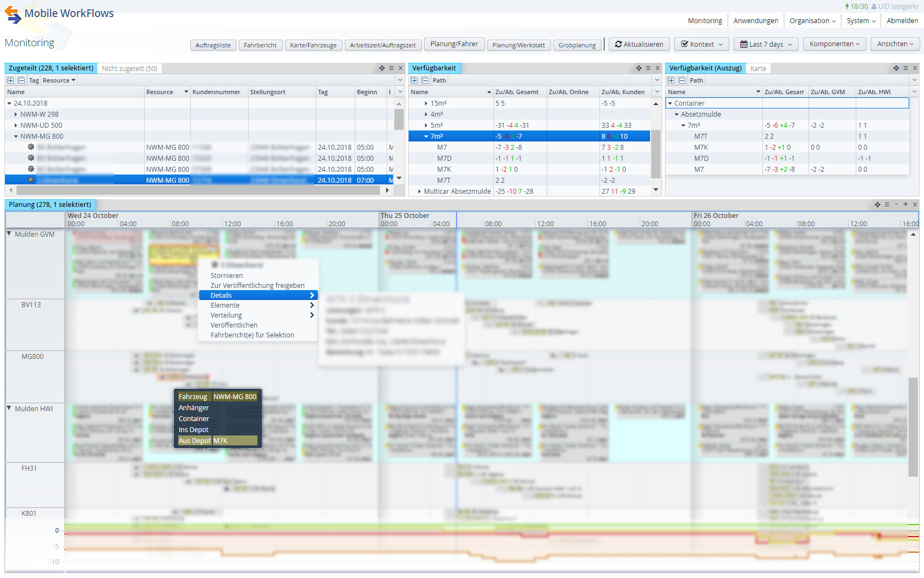
Task: Click move icon of Verfügbarkeit (Auszug) panel
Action: 896,68
